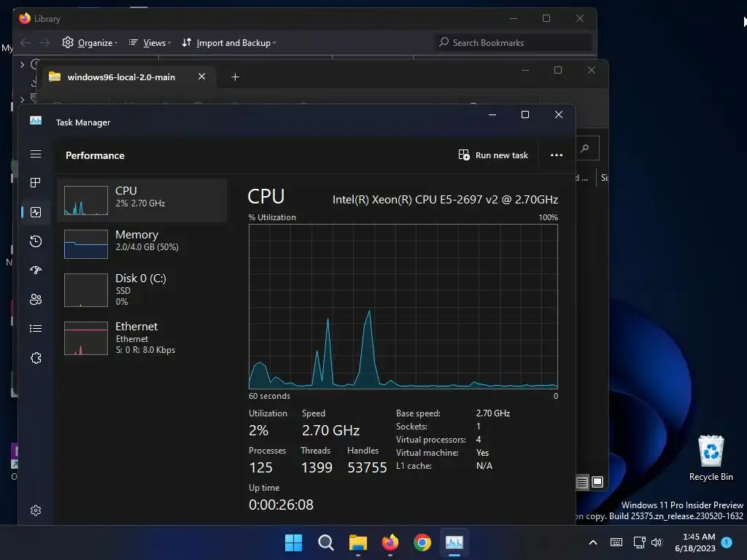
Task: Open Processes page in Task Manager sidebar
Action: pyautogui.click(x=36, y=183)
